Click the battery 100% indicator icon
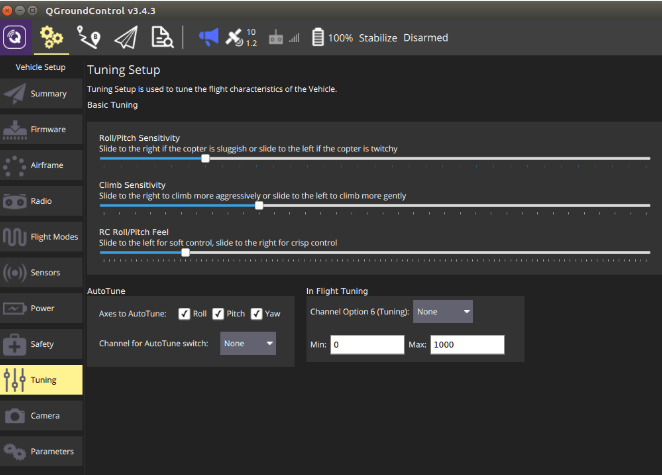Screen dimensions: 662x475 (318, 38)
